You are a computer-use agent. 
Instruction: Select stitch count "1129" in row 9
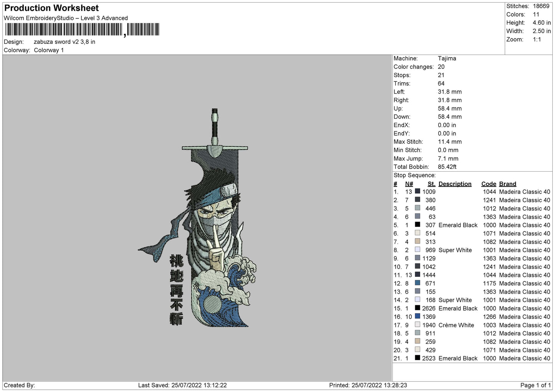tap(429, 258)
